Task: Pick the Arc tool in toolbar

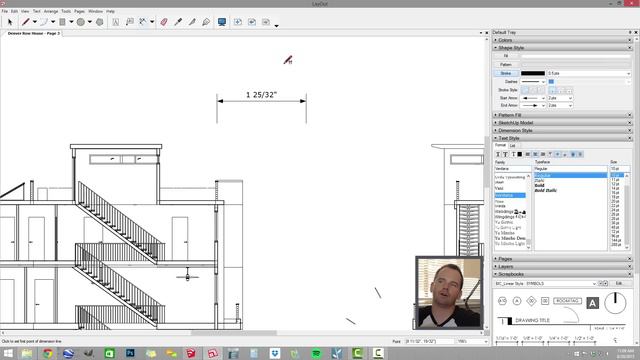Action: [x=44, y=22]
